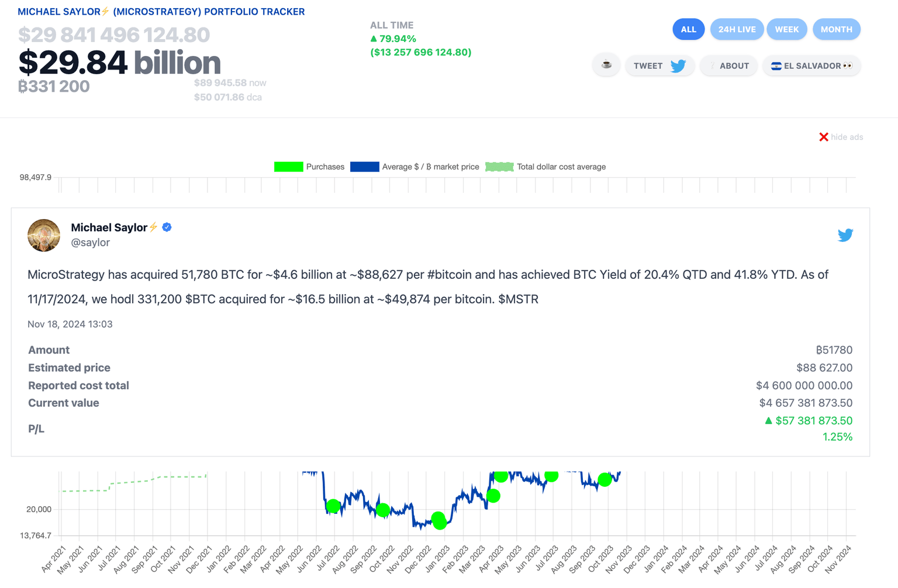Click the green purchase marker near Dec 2022

tap(439, 520)
